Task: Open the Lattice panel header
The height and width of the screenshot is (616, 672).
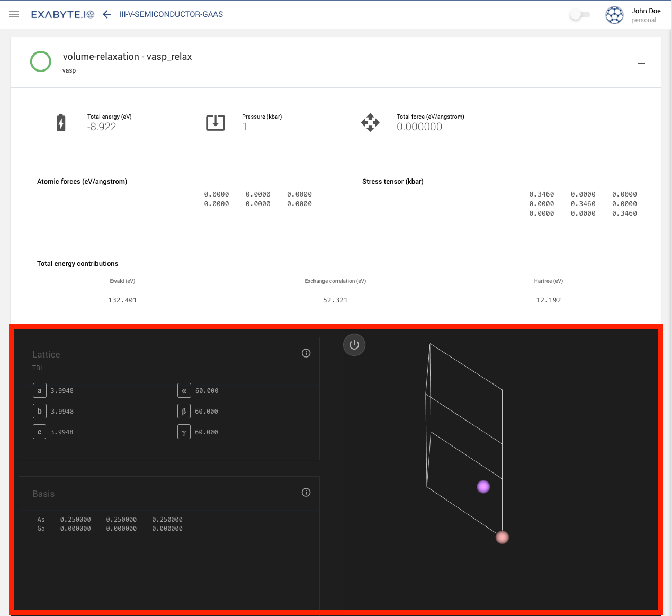Action: coord(46,354)
